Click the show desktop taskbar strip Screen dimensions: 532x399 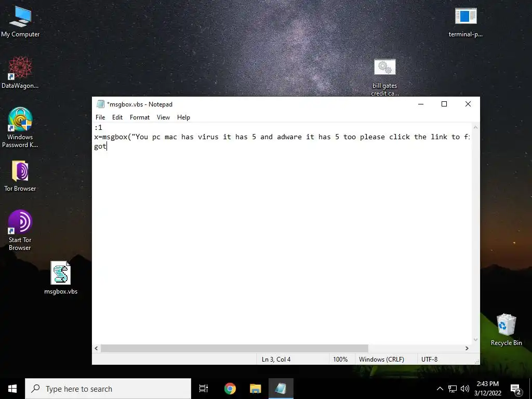(x=530, y=389)
